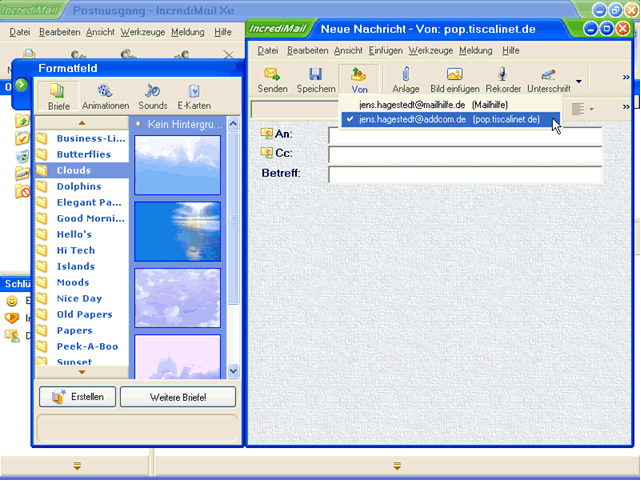Click into the An recipient field
This screenshot has width=641, height=481.
click(x=465, y=135)
